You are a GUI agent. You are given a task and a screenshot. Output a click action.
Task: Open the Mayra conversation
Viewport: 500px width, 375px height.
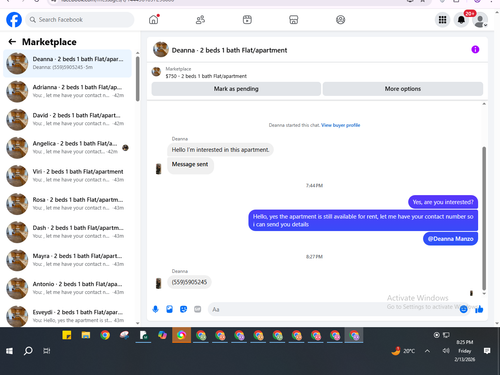click(67, 260)
